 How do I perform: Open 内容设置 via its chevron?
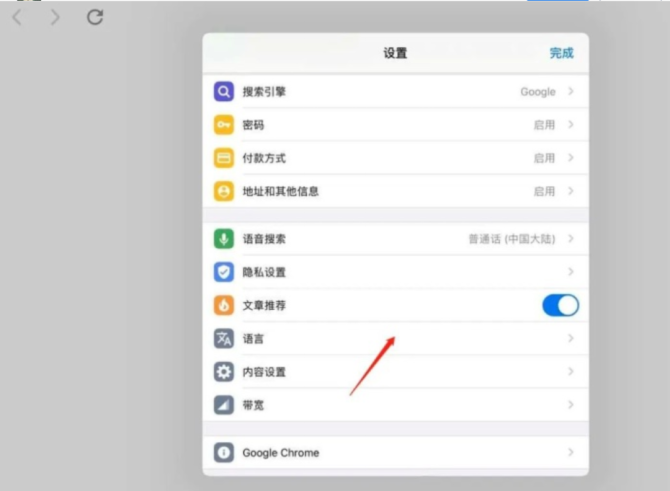[x=571, y=372]
